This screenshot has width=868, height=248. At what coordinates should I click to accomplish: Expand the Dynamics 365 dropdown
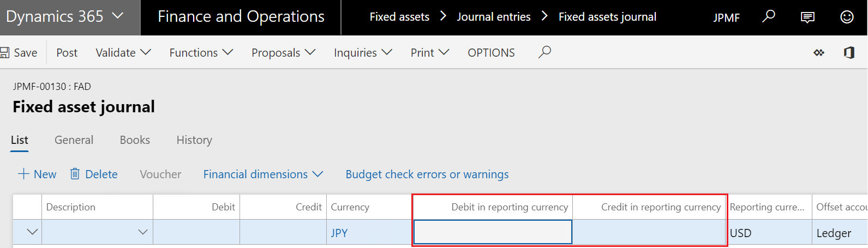pyautogui.click(x=117, y=16)
